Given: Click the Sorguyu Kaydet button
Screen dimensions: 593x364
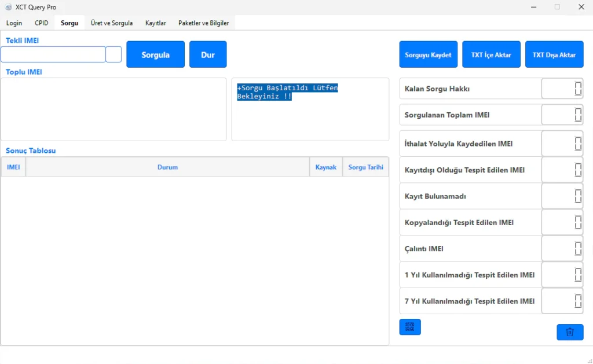Looking at the screenshot, I should click(429, 54).
